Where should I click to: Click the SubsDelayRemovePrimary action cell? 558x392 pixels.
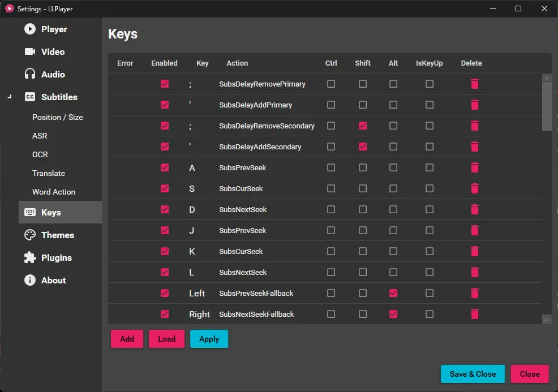(x=262, y=84)
